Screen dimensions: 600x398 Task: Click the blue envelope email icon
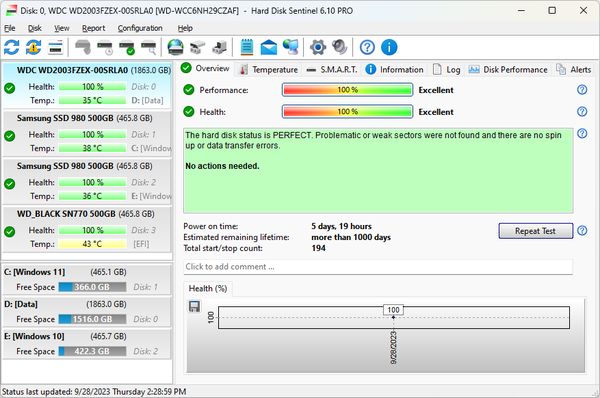[x=269, y=47]
